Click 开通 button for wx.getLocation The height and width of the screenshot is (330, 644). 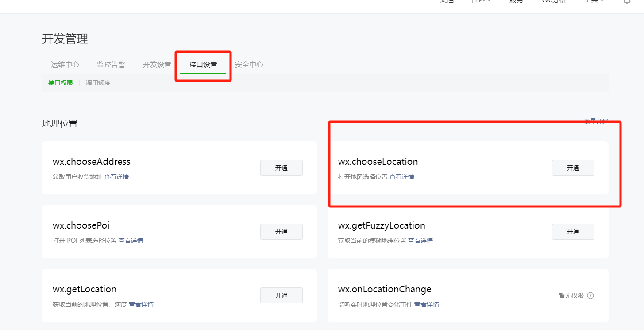click(281, 295)
